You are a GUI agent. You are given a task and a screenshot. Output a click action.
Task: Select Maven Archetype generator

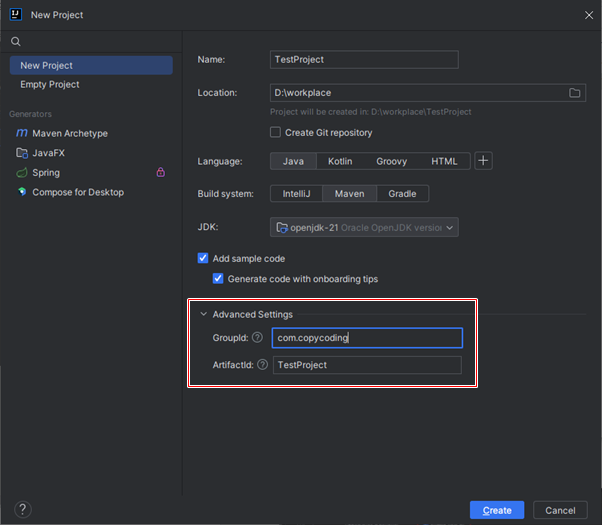click(x=91, y=133)
